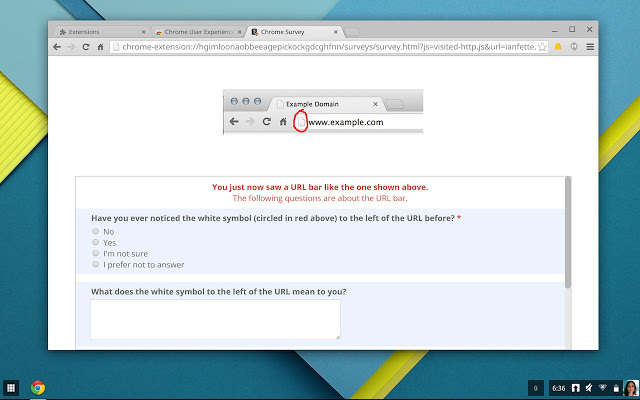Viewport: 640px width, 400px height.
Task: Open the Chrome hamburger menu
Action: point(590,47)
